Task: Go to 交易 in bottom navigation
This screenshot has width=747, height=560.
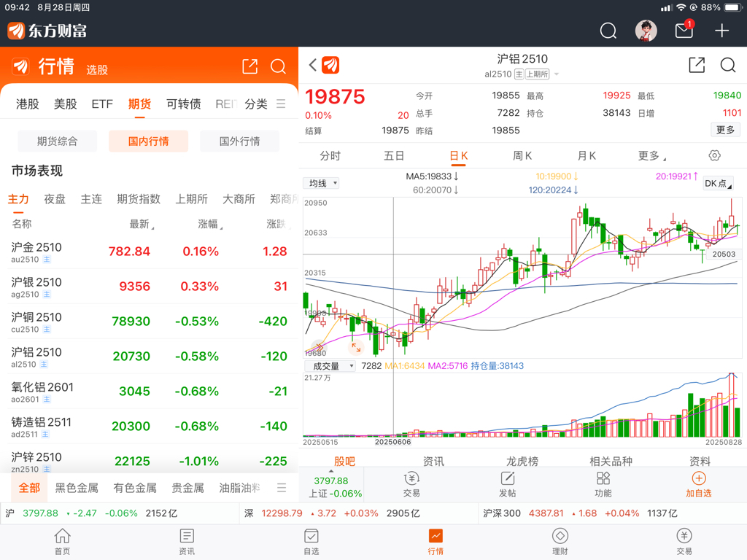Action: point(684,542)
